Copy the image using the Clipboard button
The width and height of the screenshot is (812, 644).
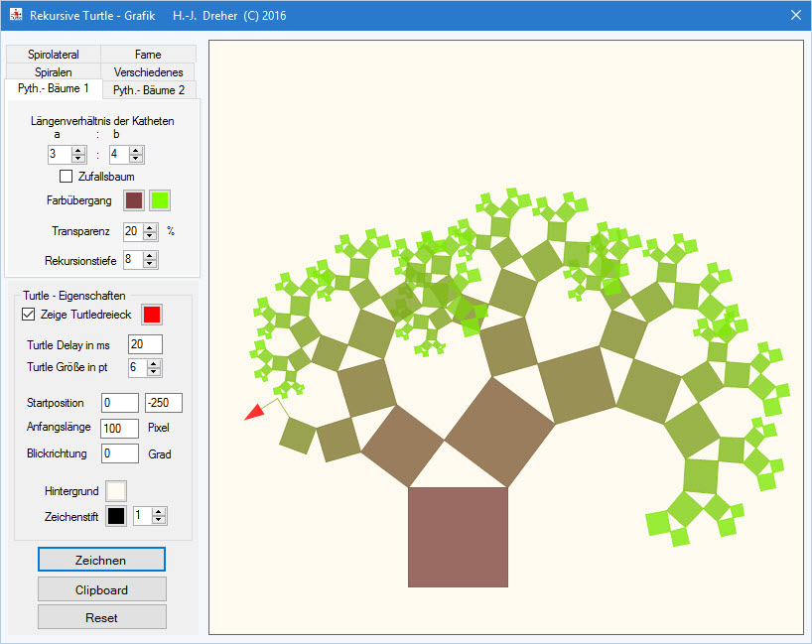(x=100, y=588)
